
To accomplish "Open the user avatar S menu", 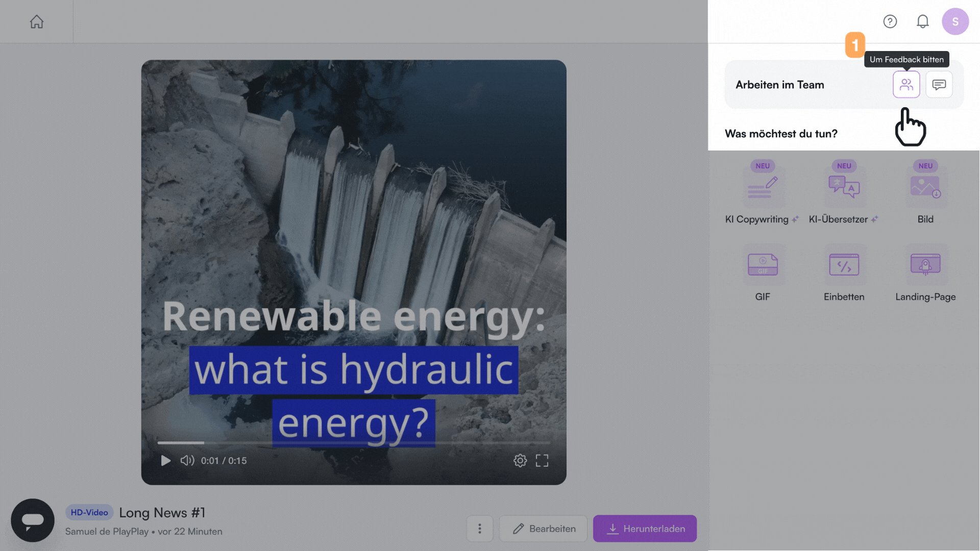I will (955, 21).
